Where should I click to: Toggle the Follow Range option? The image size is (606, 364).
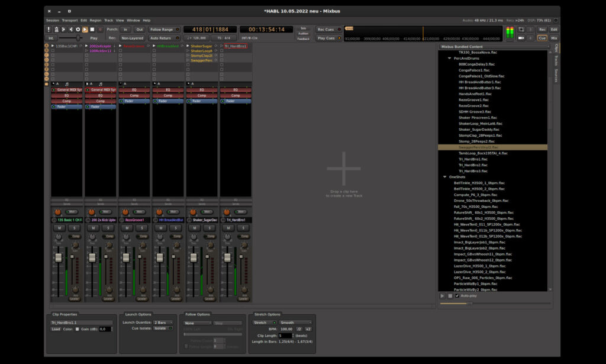coord(165,30)
